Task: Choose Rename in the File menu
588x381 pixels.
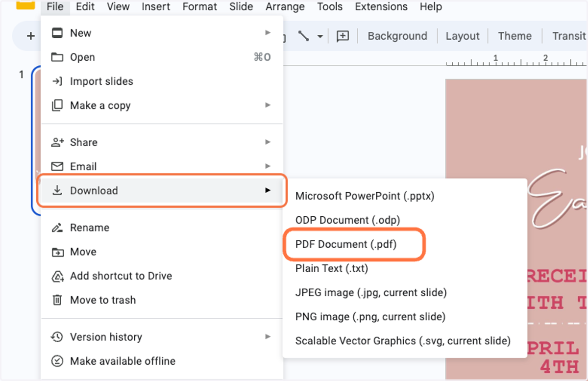Action: pyautogui.click(x=162, y=228)
